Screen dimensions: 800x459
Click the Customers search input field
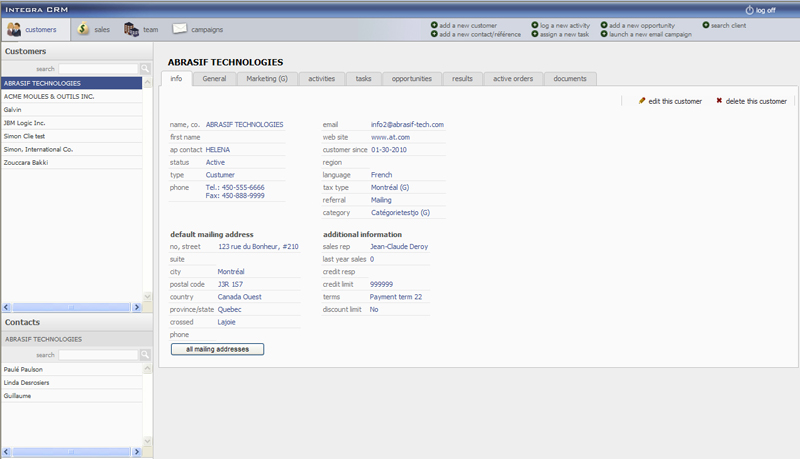pos(98,69)
